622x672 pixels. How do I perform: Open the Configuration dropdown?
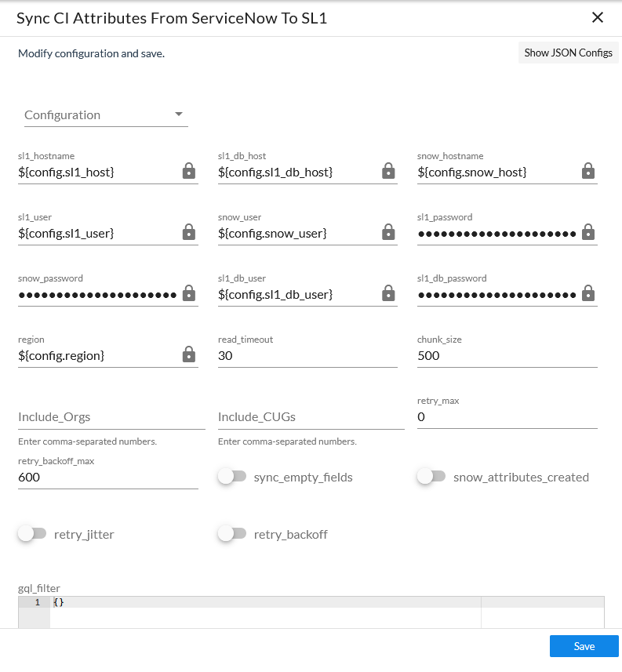click(x=106, y=115)
